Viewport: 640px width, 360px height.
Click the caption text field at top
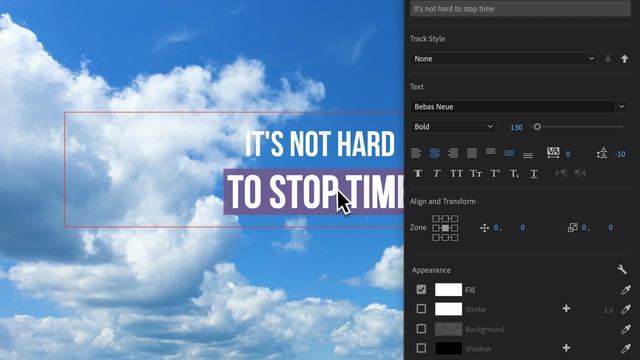(520, 9)
